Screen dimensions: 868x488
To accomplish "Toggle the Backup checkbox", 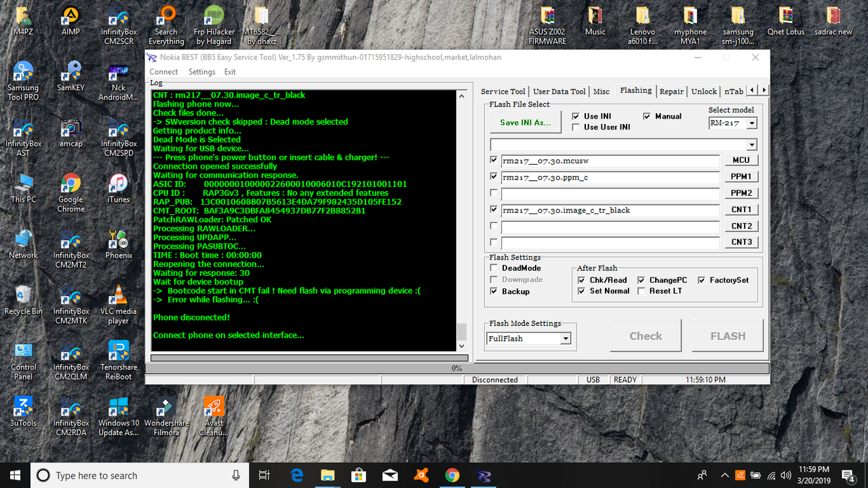I will click(x=494, y=291).
